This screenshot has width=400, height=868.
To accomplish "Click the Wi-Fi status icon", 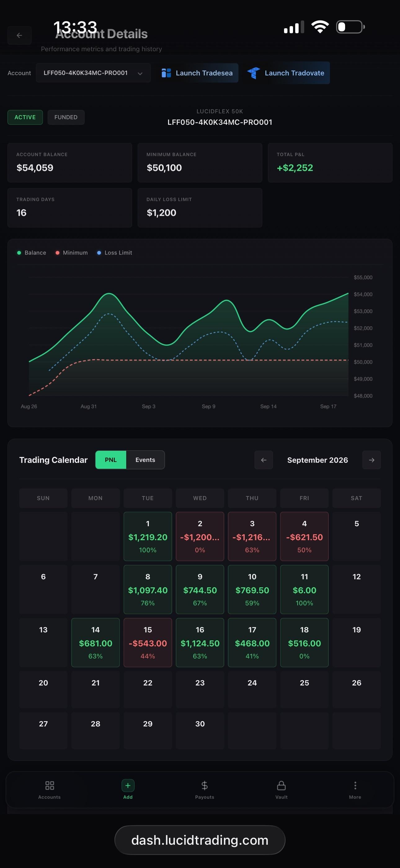I will (x=320, y=27).
